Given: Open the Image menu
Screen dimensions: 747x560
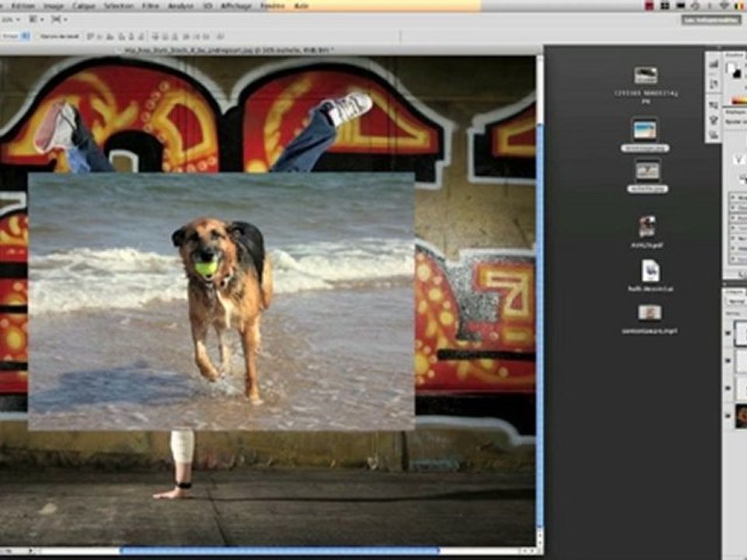Looking at the screenshot, I should point(54,5).
